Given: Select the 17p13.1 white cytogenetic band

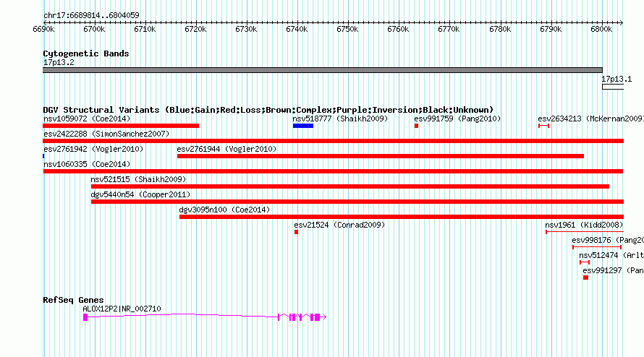Looking at the screenshot, I should click(x=613, y=87).
